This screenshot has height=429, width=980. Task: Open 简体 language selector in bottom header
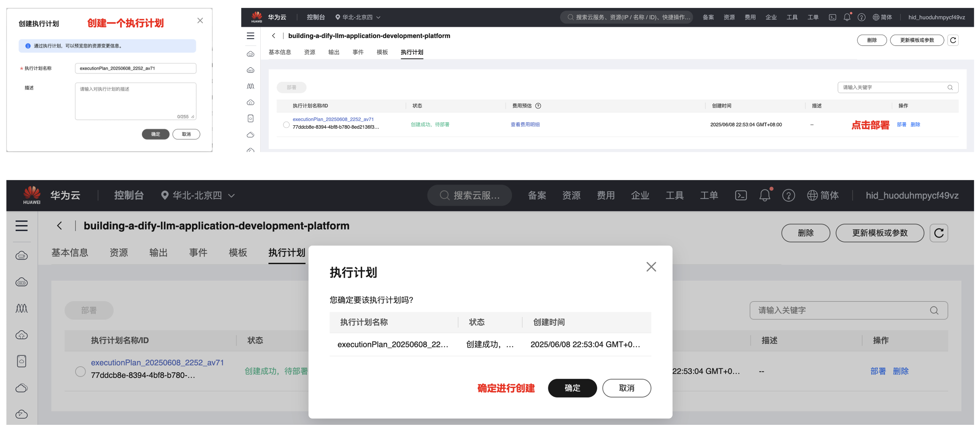(x=823, y=195)
